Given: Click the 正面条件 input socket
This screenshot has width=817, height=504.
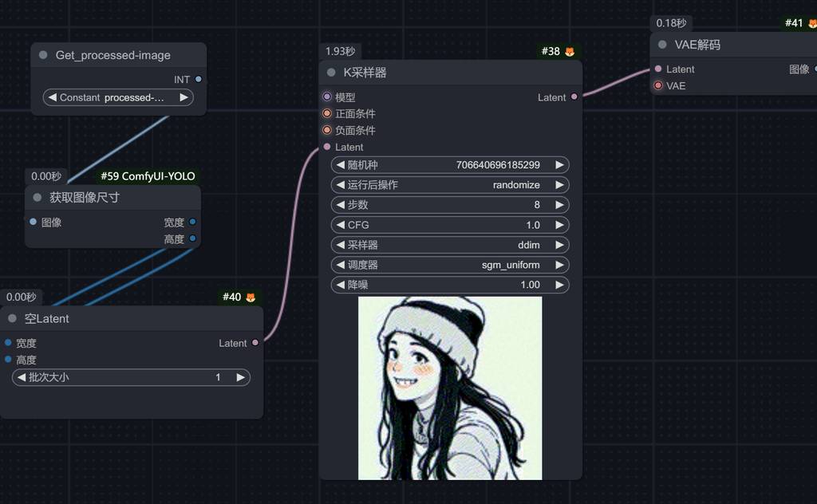Looking at the screenshot, I should point(327,113).
